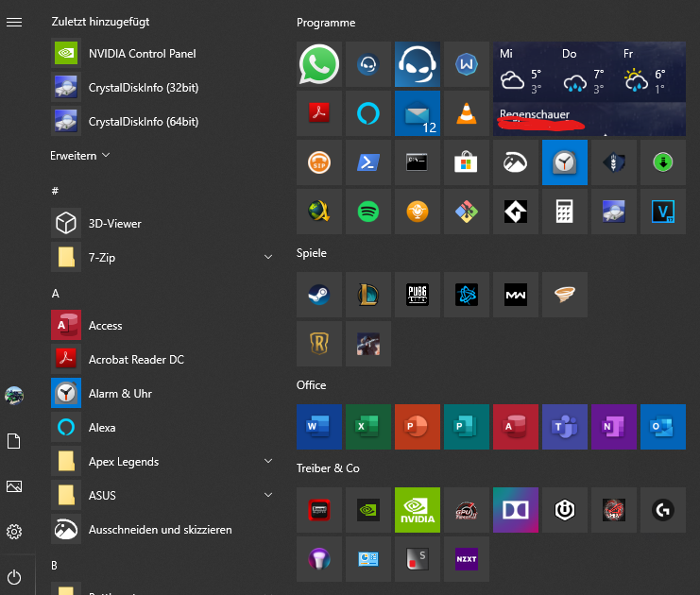The width and height of the screenshot is (700, 595).
Task: Click the Treiber & Co group title
Action: 328,468
